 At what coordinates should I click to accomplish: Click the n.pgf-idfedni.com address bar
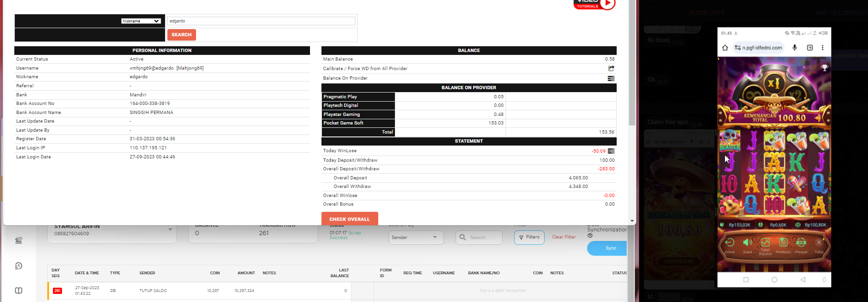pyautogui.click(x=759, y=48)
